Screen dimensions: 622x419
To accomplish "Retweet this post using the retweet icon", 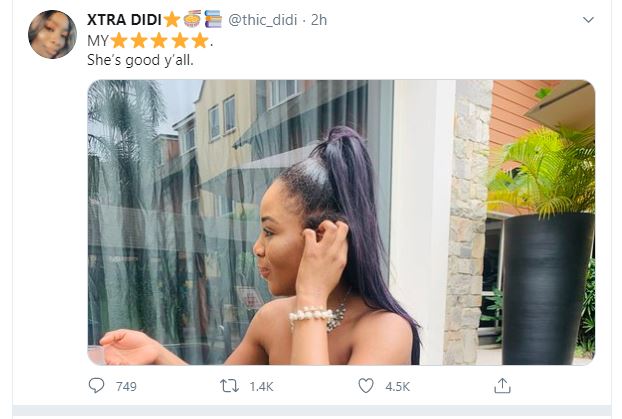I will tap(231, 385).
